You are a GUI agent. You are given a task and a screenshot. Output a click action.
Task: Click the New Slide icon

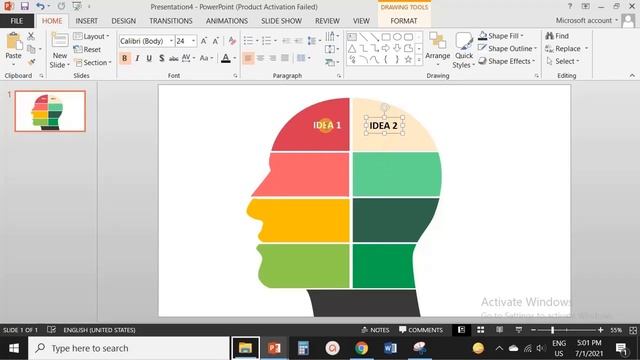(60, 41)
